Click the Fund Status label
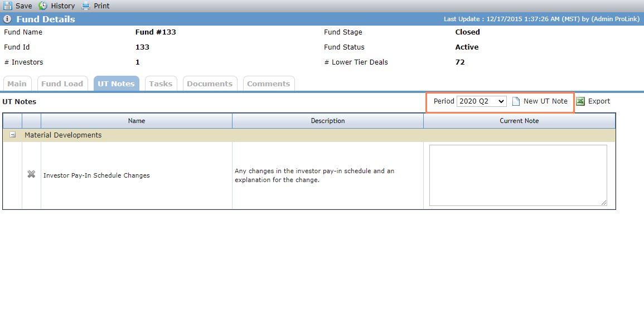The image size is (644, 314). pyautogui.click(x=344, y=47)
